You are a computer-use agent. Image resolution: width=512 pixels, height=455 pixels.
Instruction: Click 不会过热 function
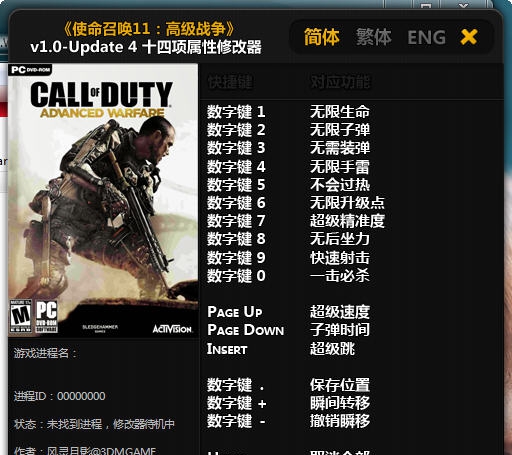340,185
